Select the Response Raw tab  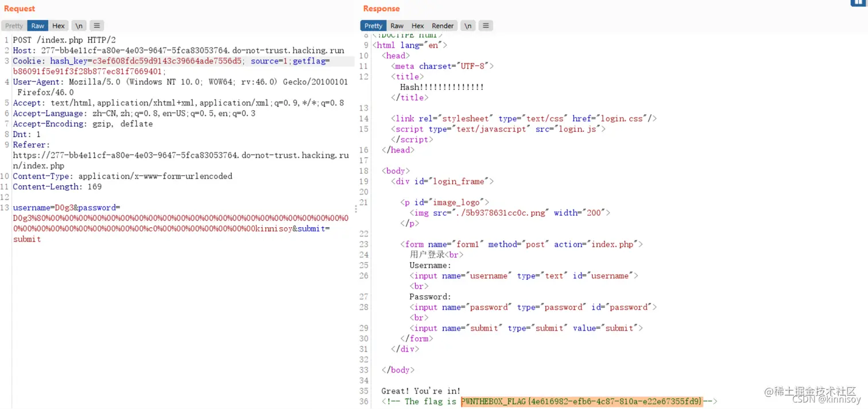click(x=397, y=26)
